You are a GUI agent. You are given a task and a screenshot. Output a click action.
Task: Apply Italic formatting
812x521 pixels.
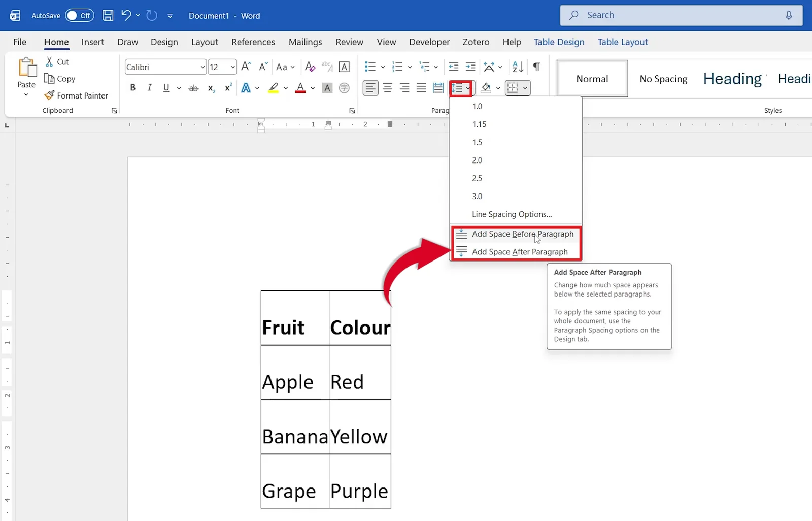[149, 88]
